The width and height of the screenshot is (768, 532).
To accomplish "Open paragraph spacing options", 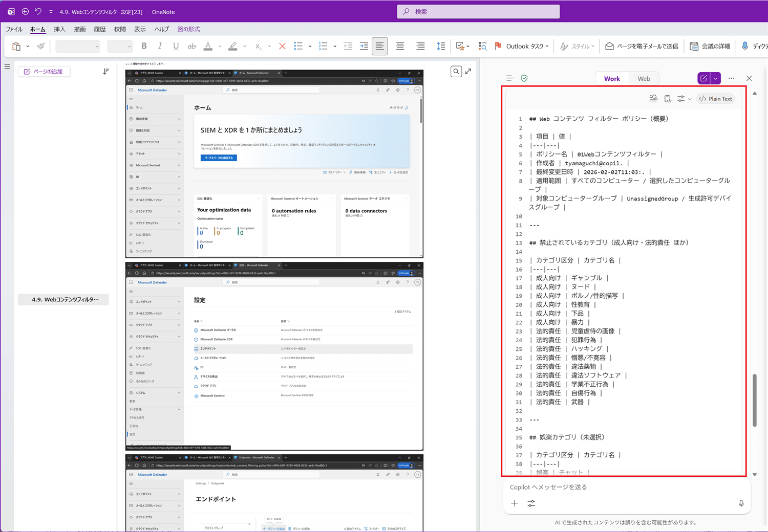I will [x=441, y=46].
